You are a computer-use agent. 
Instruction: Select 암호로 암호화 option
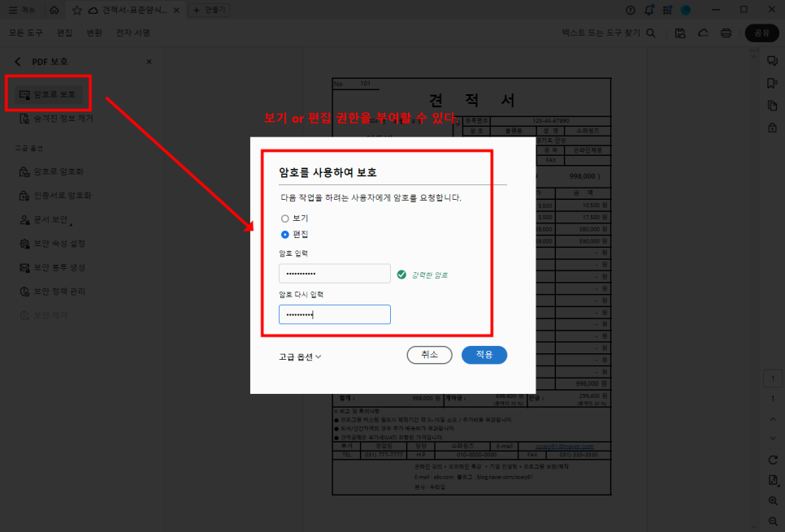coord(51,171)
